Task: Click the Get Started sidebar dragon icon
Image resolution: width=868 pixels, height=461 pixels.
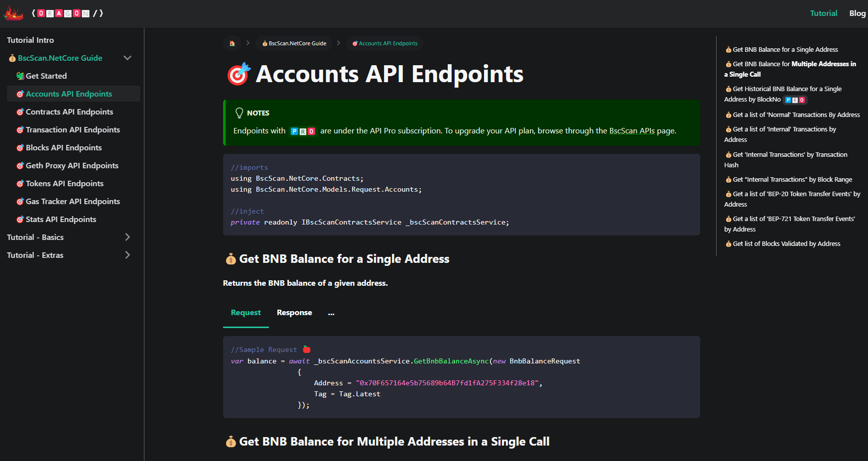Action: coord(20,76)
